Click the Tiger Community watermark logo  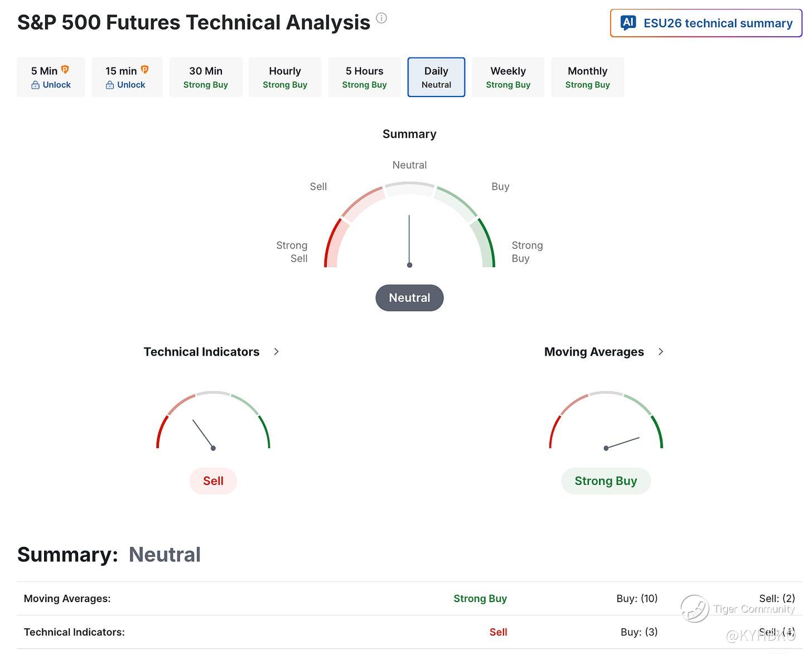[x=695, y=608]
